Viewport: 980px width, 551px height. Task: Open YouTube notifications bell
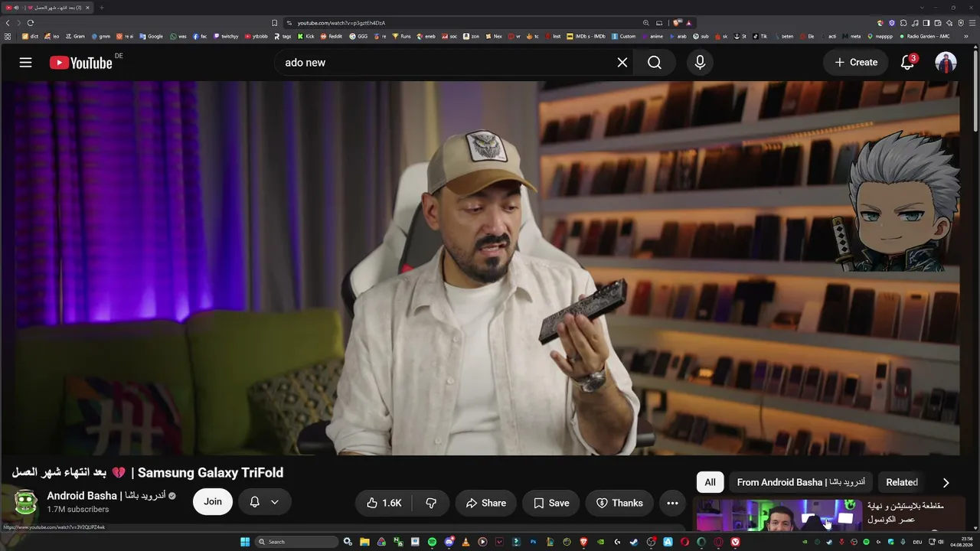907,63
